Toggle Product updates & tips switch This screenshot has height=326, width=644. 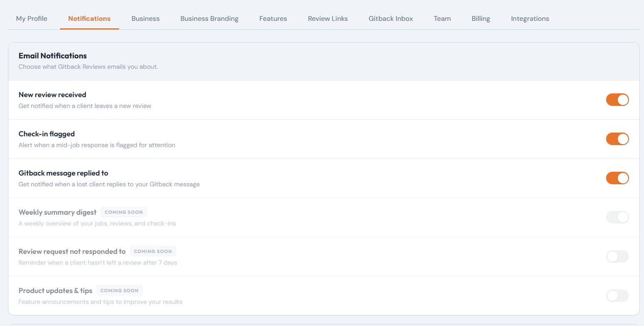[x=617, y=296]
